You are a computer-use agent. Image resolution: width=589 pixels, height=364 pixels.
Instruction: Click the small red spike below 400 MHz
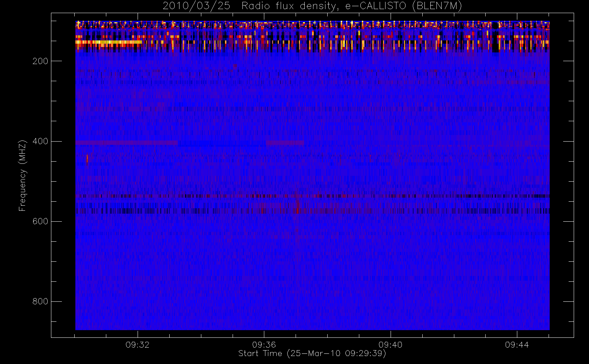[x=87, y=159]
